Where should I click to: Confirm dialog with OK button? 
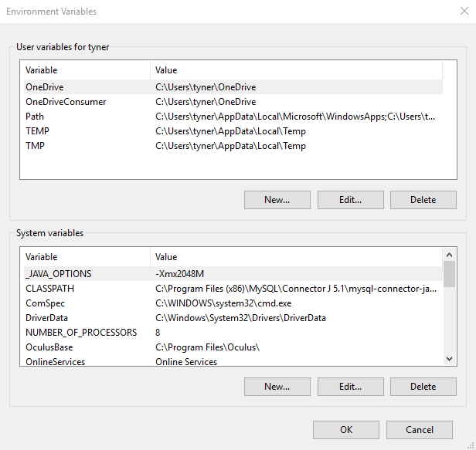(346, 430)
